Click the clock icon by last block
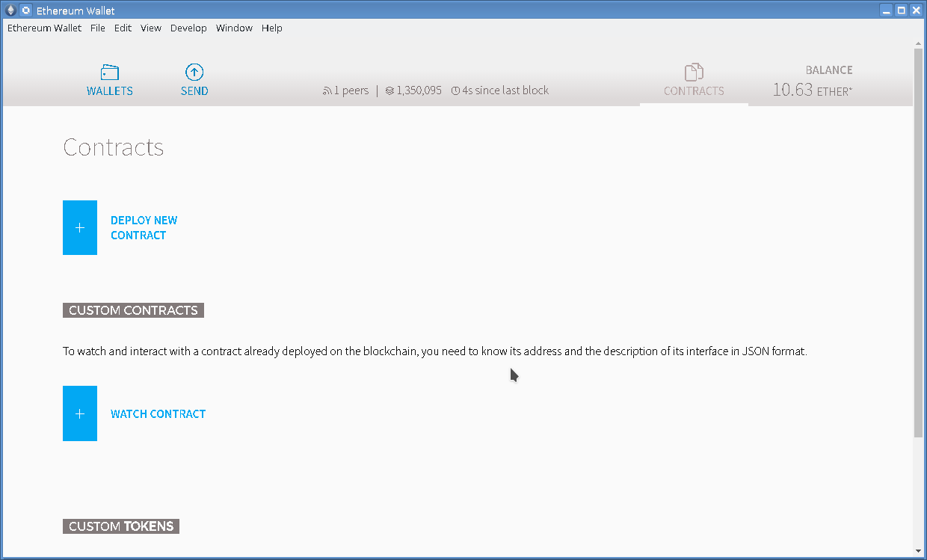The height and width of the screenshot is (560, 927). coord(455,91)
